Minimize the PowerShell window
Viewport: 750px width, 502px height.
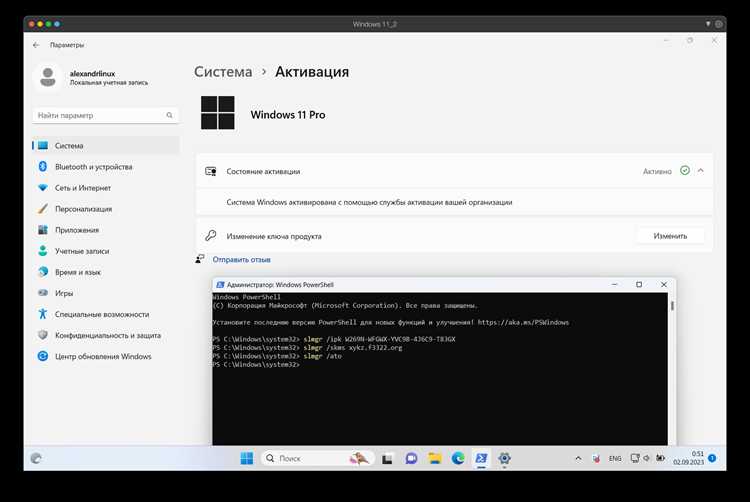pyautogui.click(x=615, y=284)
